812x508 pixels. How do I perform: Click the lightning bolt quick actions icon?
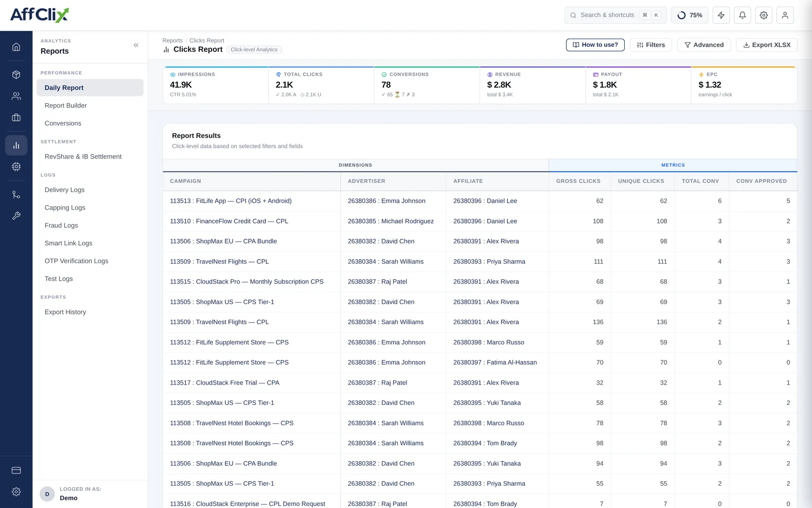(x=721, y=15)
